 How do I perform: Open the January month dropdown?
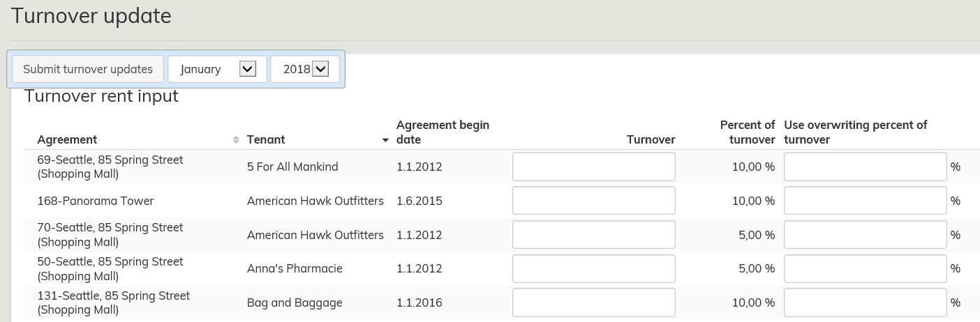217,69
